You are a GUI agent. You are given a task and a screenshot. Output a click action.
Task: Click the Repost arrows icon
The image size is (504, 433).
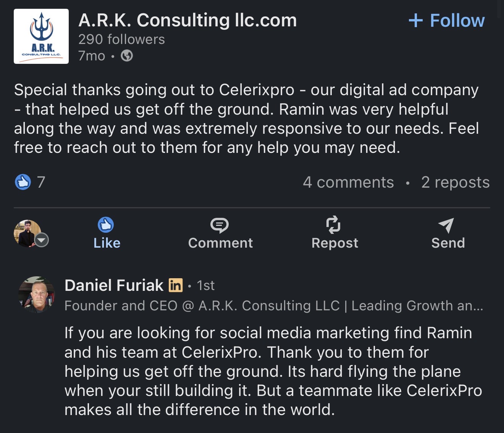[333, 225]
